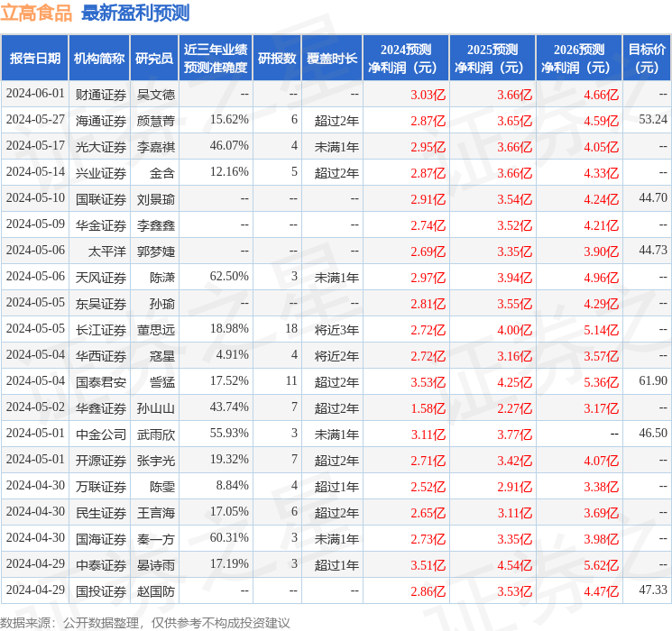Click analyst name 李鑫鑫
The height and width of the screenshot is (631, 672).
155,225
